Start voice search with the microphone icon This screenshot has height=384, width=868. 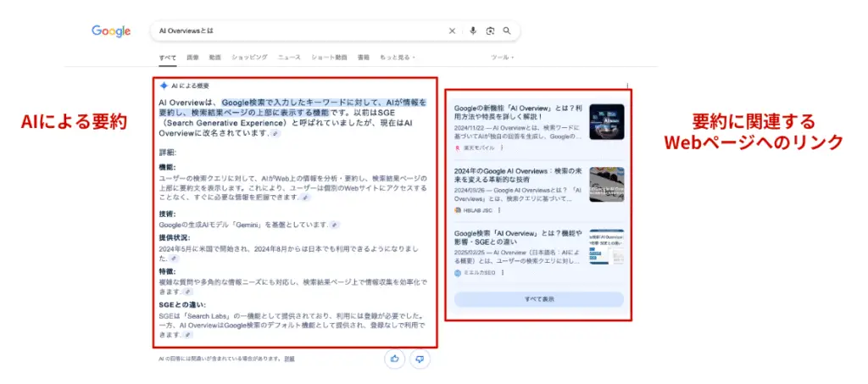coord(473,31)
